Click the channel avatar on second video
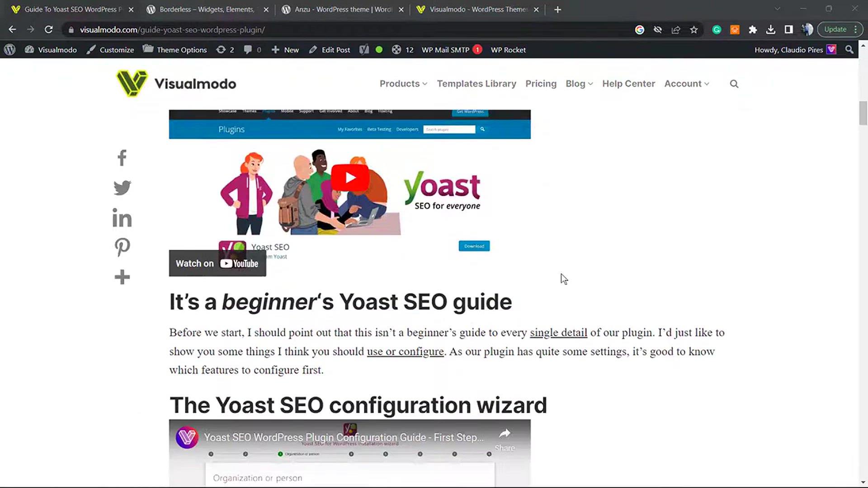 pyautogui.click(x=187, y=437)
